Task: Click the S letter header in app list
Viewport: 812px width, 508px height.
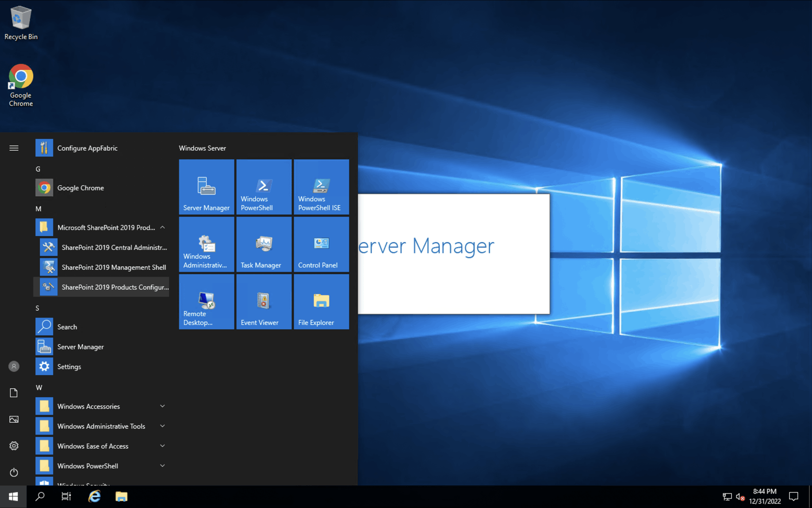Action: (38, 308)
